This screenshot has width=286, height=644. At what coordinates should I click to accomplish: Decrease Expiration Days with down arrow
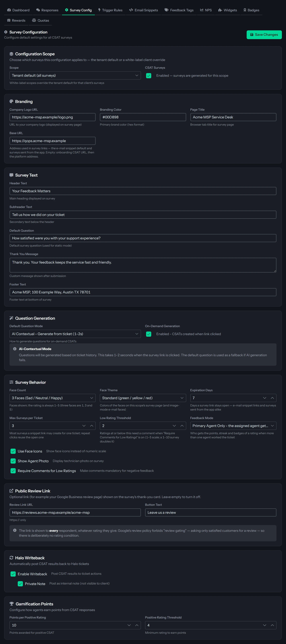tap(265, 398)
